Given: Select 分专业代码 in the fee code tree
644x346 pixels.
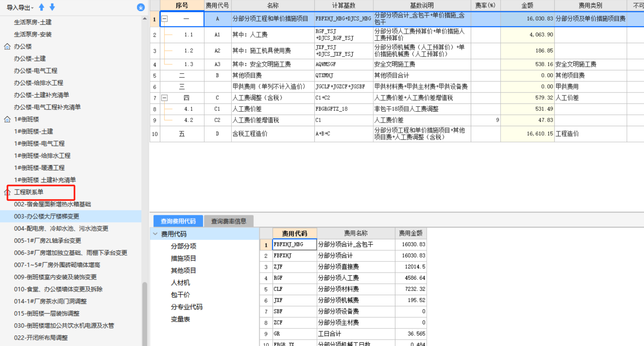Looking at the screenshot, I should (186, 307).
